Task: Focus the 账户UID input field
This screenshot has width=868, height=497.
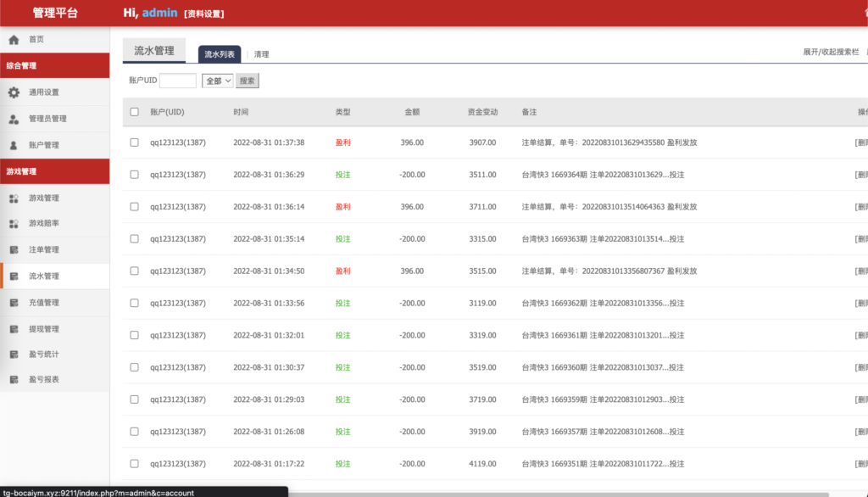Action: click(x=177, y=81)
